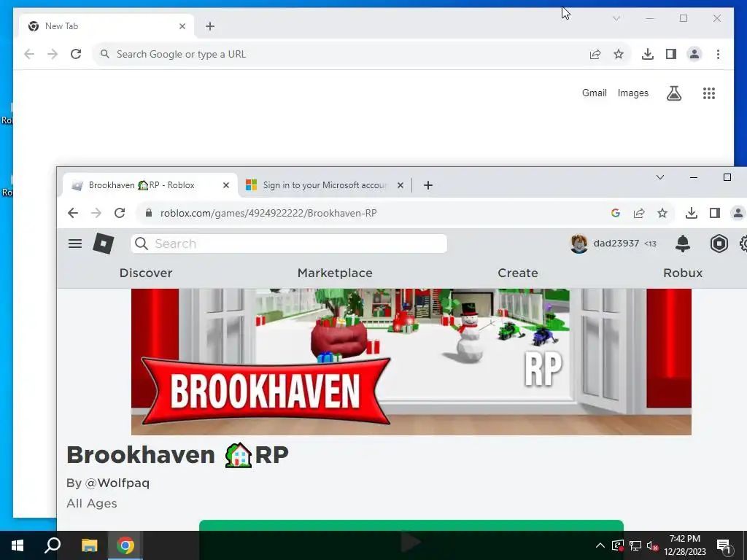Click the Roblox logo home icon
The height and width of the screenshot is (560, 747).
[x=104, y=244]
